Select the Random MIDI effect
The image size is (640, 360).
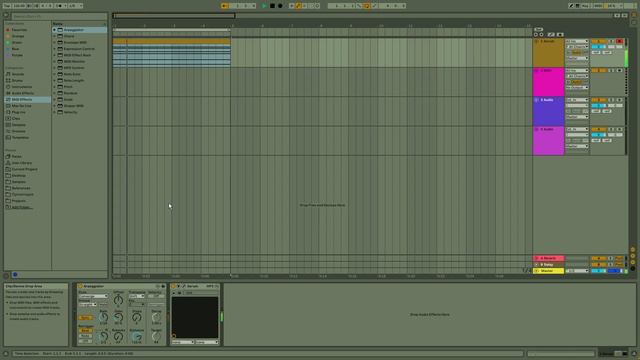(71, 93)
